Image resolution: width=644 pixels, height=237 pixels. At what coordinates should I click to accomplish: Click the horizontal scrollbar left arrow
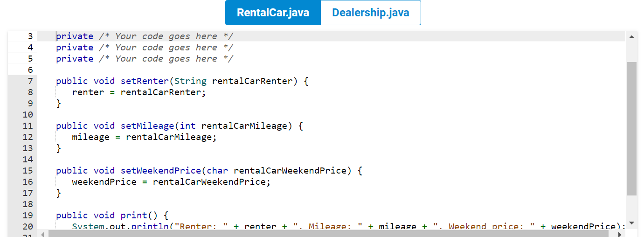point(42,234)
